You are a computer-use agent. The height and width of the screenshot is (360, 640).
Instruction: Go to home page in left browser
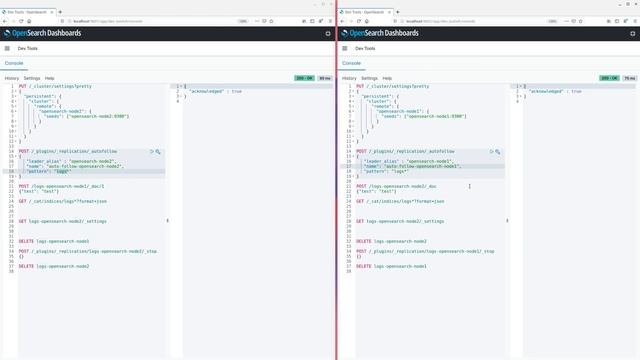(29, 21)
